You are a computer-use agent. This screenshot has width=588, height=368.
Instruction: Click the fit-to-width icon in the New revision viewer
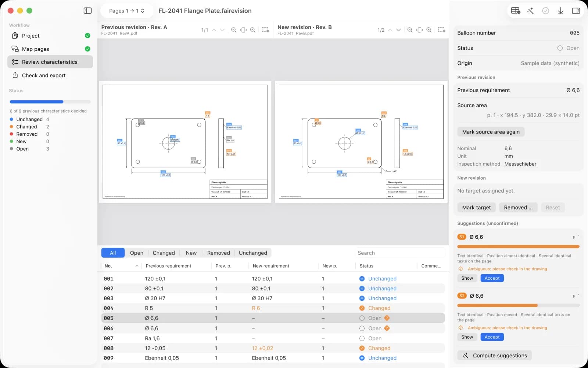pyautogui.click(x=419, y=30)
